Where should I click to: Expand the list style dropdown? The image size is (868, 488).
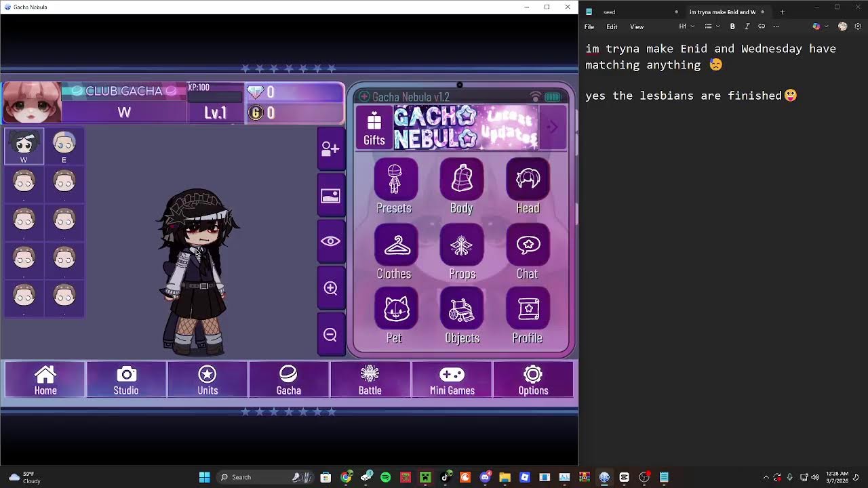pyautogui.click(x=711, y=26)
